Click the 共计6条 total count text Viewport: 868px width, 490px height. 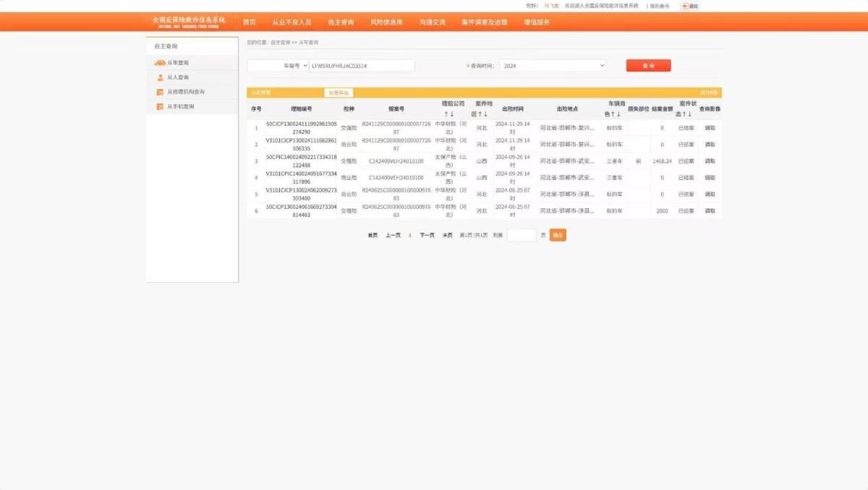point(710,93)
